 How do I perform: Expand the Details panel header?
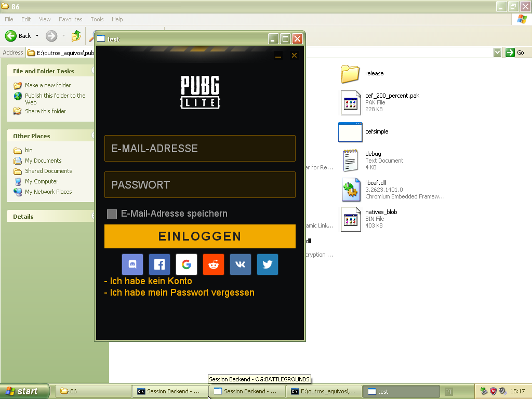(x=93, y=216)
